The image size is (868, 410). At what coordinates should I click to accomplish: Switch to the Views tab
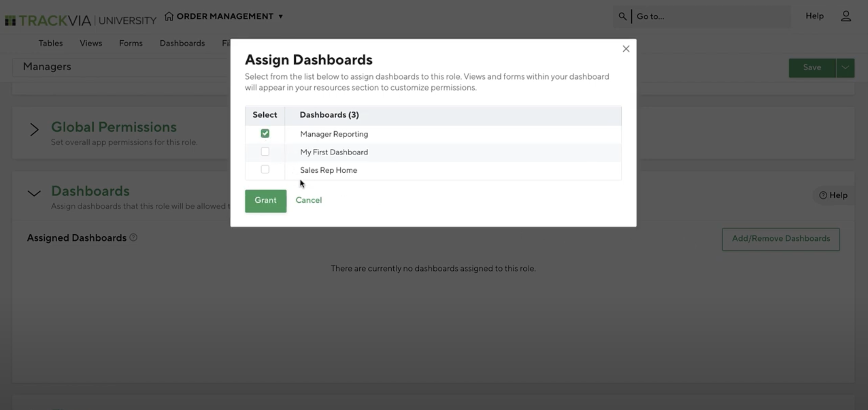click(91, 43)
